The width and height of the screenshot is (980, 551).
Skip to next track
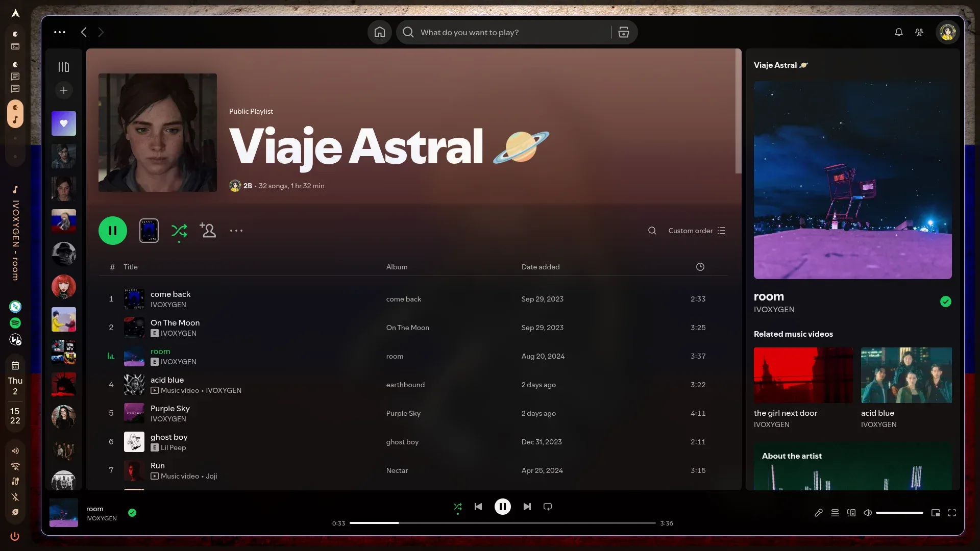coord(527,507)
